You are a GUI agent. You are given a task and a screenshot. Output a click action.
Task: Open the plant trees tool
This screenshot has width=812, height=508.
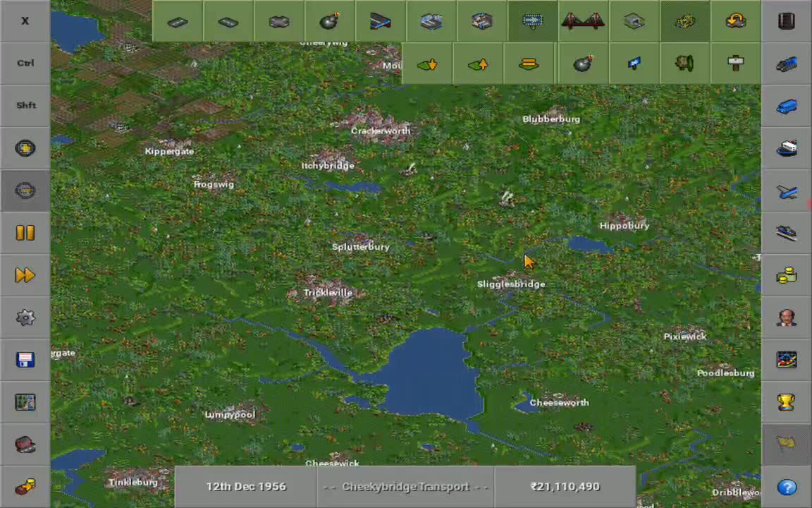tap(684, 64)
